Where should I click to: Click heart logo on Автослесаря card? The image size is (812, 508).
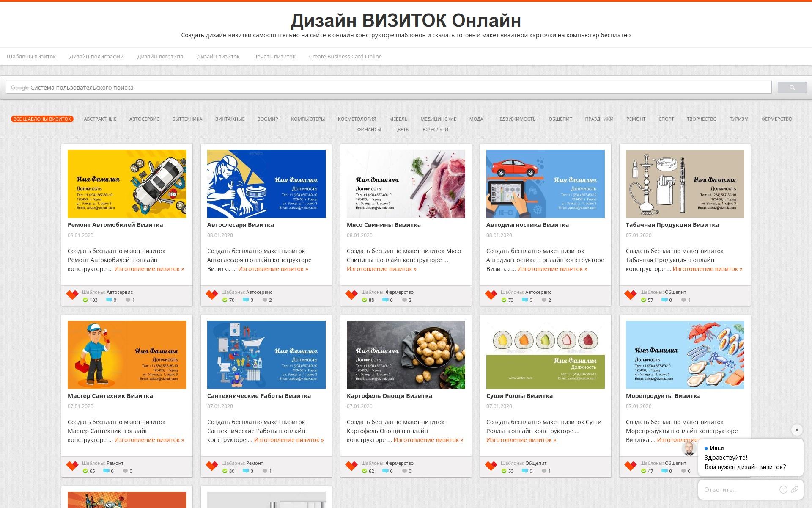[212, 295]
